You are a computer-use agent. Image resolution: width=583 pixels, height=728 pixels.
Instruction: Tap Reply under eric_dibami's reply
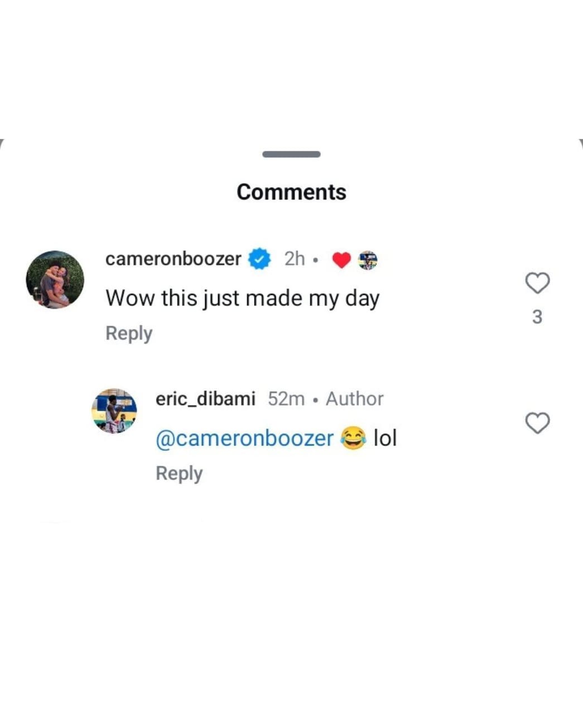coord(179,473)
